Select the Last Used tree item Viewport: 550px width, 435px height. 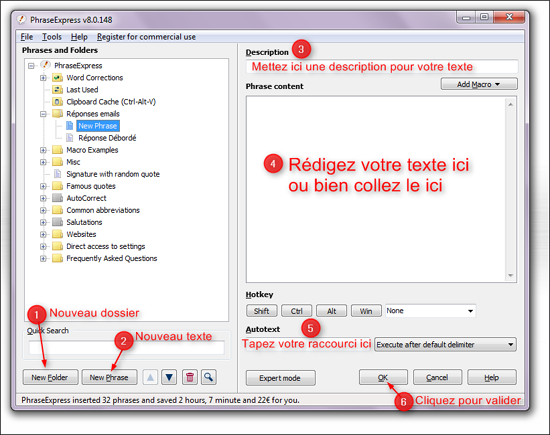(82, 90)
